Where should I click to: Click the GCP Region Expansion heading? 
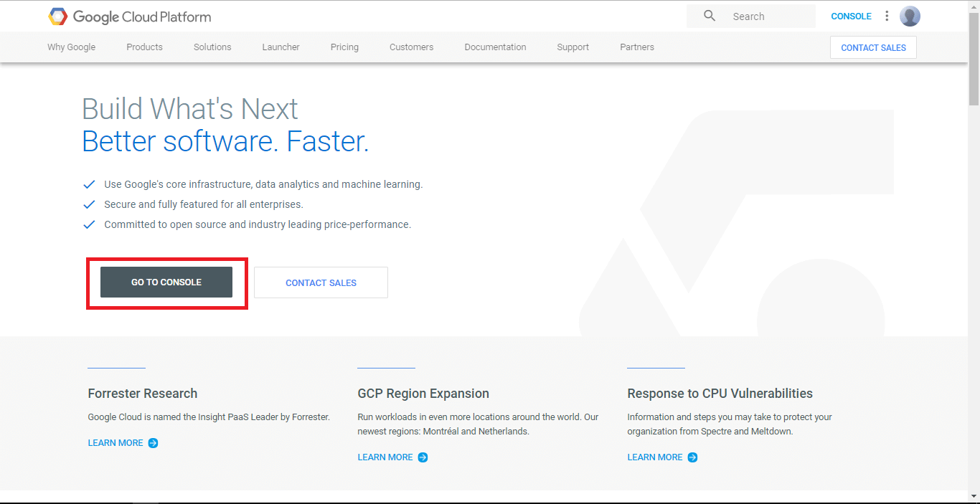pyautogui.click(x=423, y=394)
